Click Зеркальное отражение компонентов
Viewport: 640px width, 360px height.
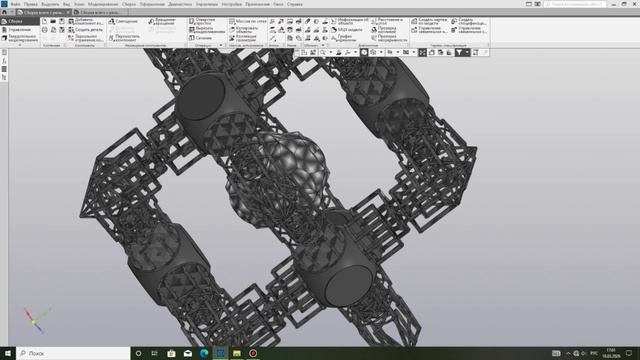coord(86,38)
